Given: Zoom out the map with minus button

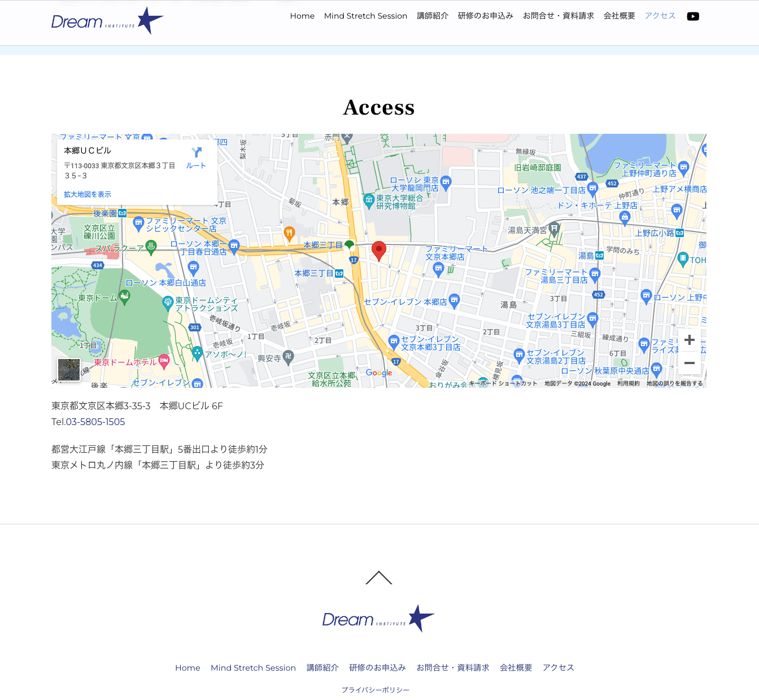Looking at the screenshot, I should point(689,363).
